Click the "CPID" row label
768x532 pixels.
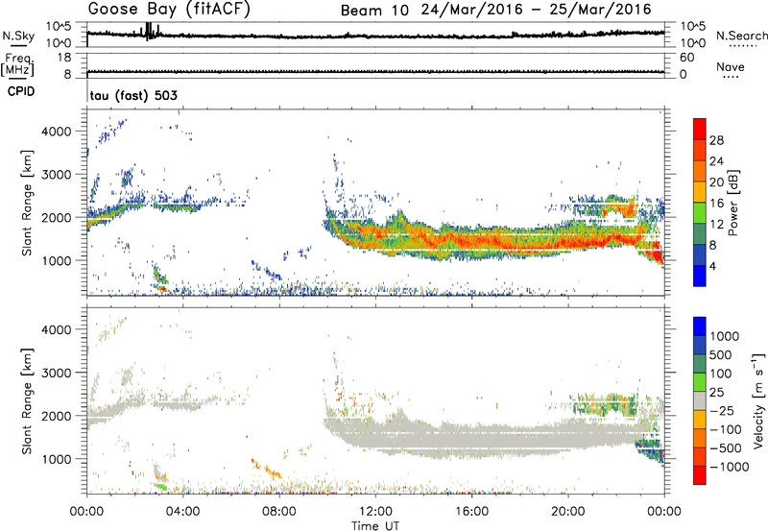21,91
